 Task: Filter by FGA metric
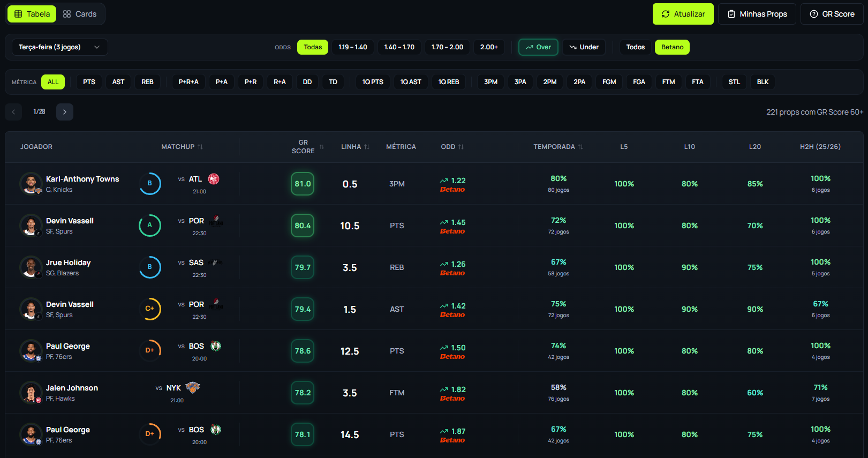[x=639, y=82]
